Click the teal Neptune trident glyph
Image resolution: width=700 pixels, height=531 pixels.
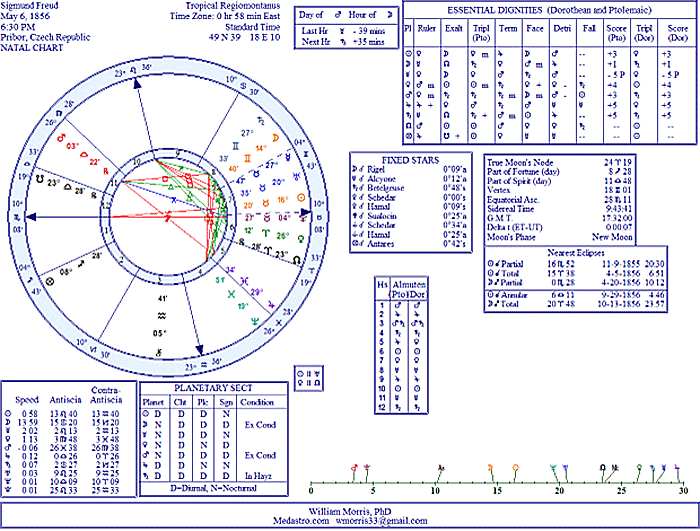(255, 321)
